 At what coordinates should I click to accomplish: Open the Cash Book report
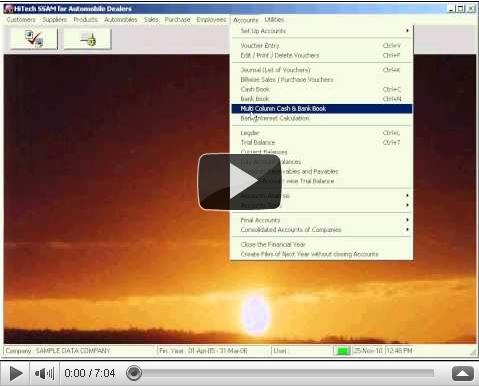(322, 89)
